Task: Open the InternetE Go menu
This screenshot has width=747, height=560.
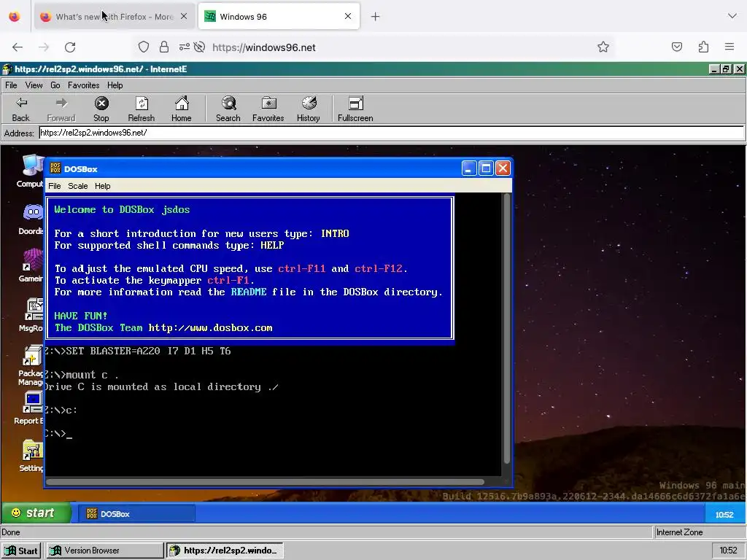Action: (x=55, y=85)
